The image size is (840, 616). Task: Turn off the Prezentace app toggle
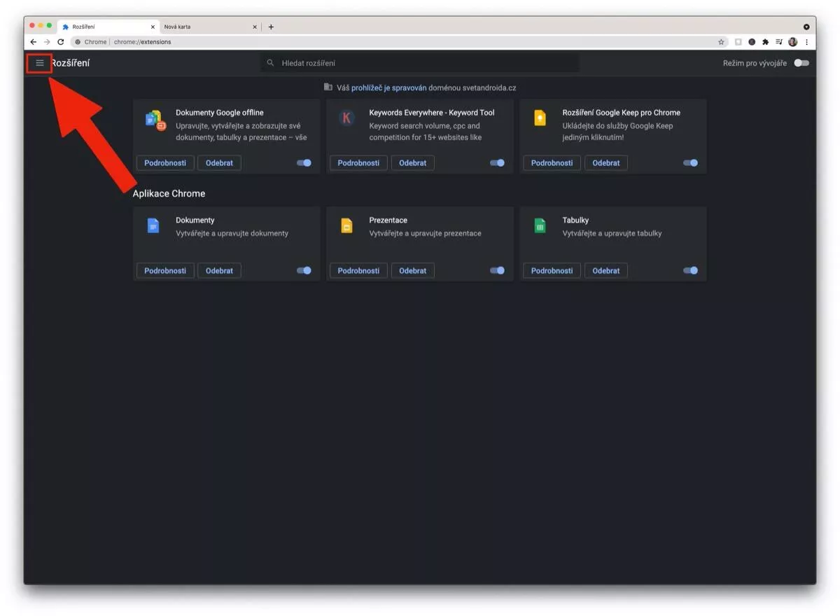tap(497, 270)
